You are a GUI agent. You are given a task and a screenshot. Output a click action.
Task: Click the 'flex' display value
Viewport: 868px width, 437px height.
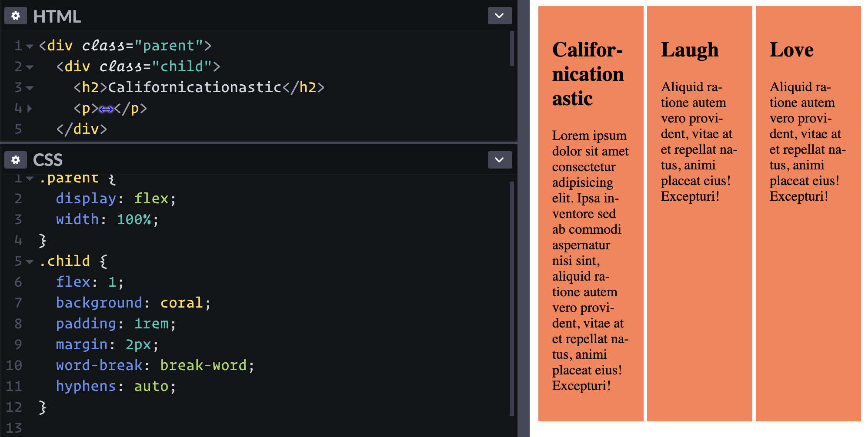151,199
